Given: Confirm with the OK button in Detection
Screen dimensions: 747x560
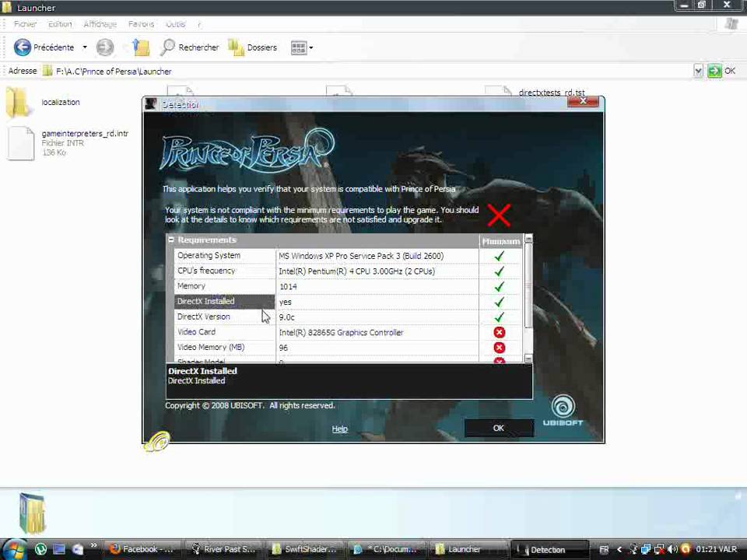Looking at the screenshot, I should click(x=499, y=428).
